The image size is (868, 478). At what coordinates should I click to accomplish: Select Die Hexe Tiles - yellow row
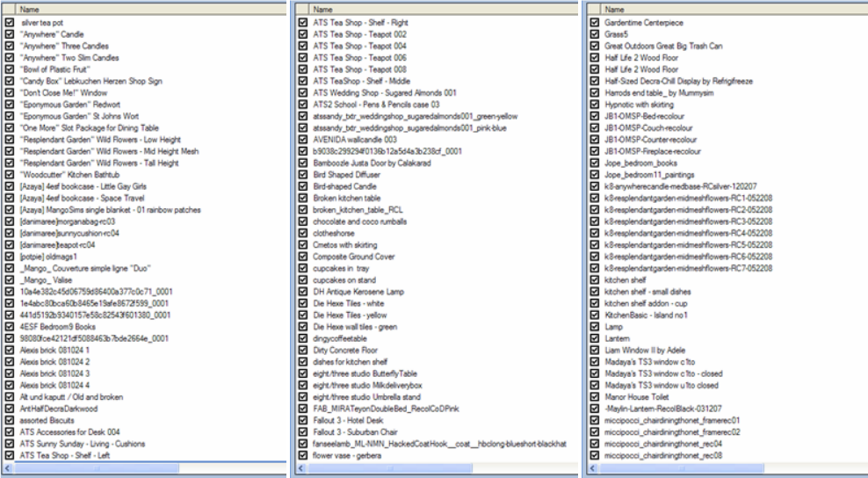point(350,315)
